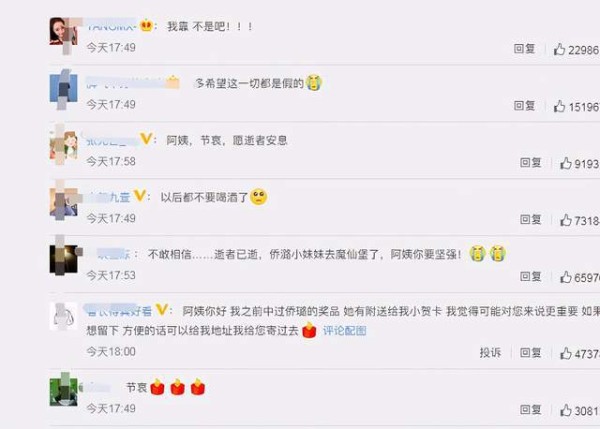Screen dimensions: 600x429
Task: Thumbs-up the last 节哀 candle comment
Action: pyautogui.click(x=566, y=410)
